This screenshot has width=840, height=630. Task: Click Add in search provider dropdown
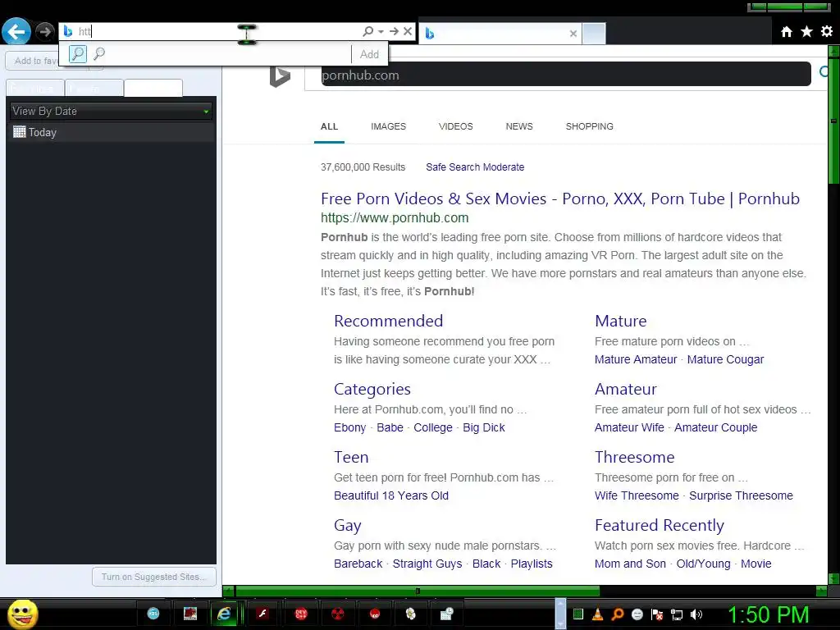click(x=369, y=54)
